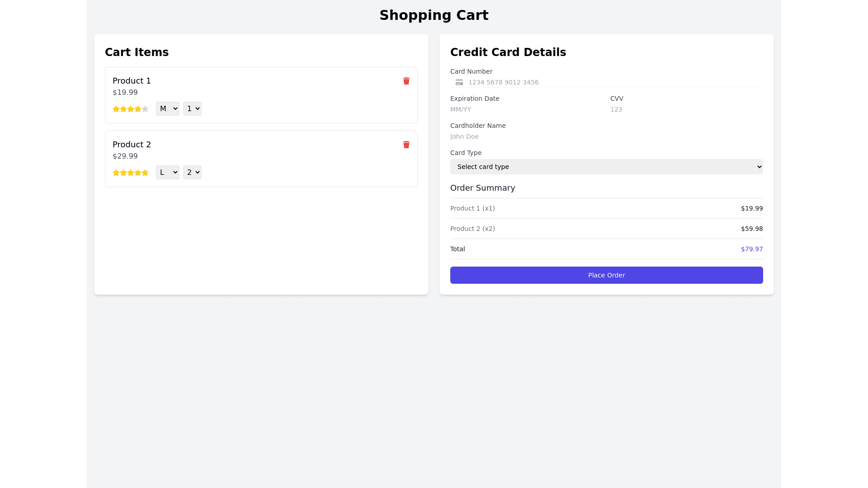Click the credit card icon in Card Number field
868x488 pixels.
pos(459,82)
